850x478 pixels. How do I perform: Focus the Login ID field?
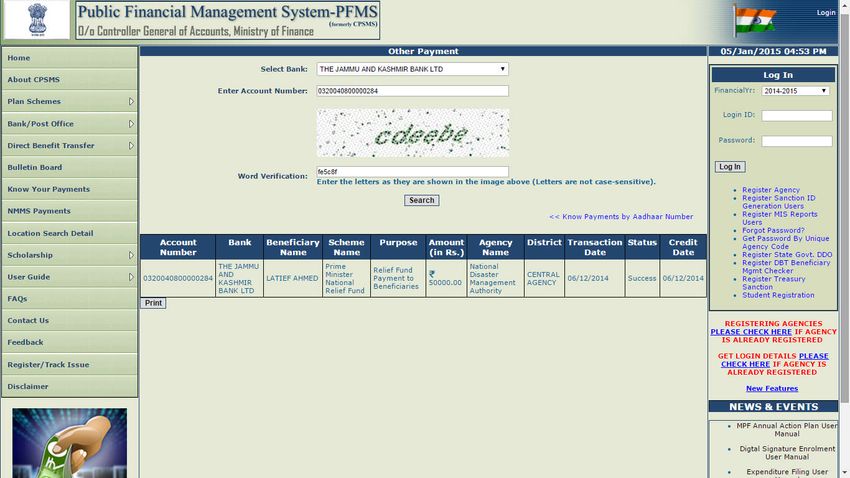796,115
